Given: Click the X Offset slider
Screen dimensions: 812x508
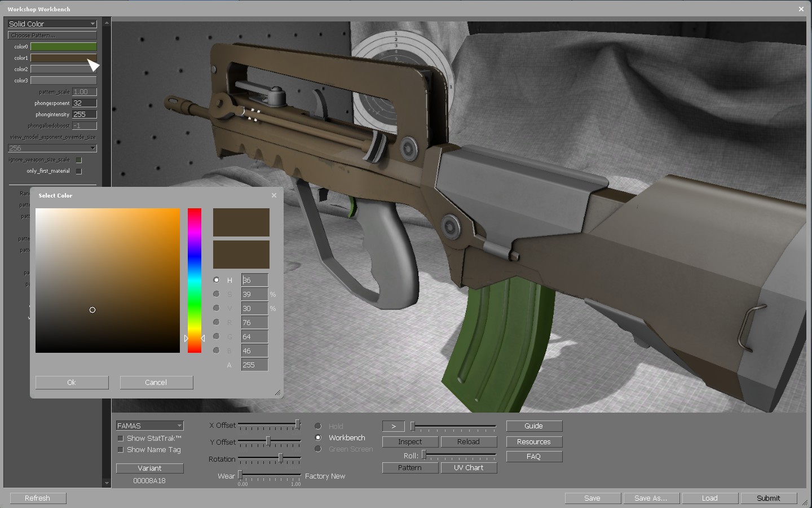Looking at the screenshot, I should tap(270, 424).
